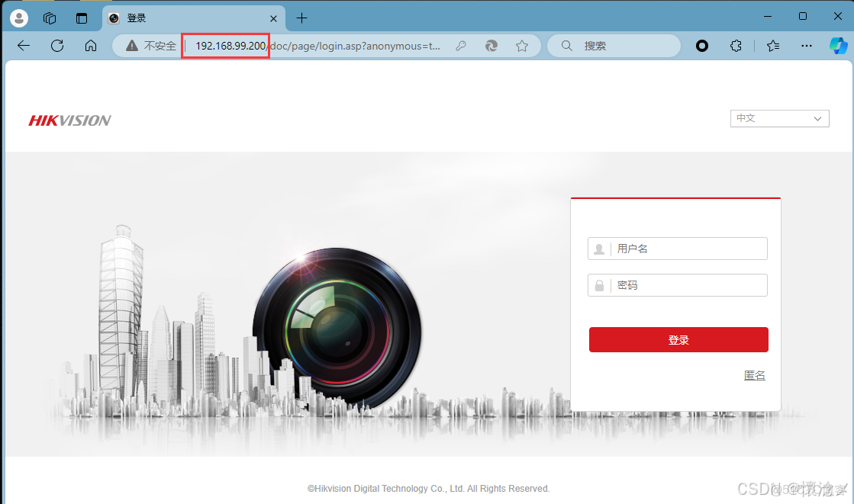
Task: Add page to favorites star icon
Action: [x=522, y=46]
